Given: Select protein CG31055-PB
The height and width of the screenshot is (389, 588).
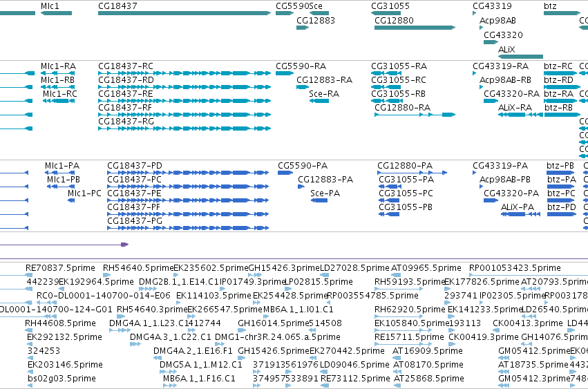Looking at the screenshot, I should 406,207.
